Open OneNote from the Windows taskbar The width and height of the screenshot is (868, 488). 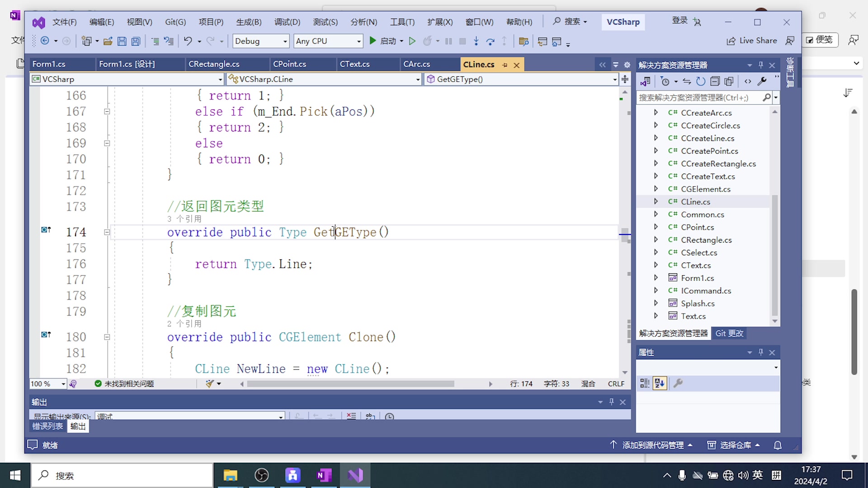[x=324, y=475]
